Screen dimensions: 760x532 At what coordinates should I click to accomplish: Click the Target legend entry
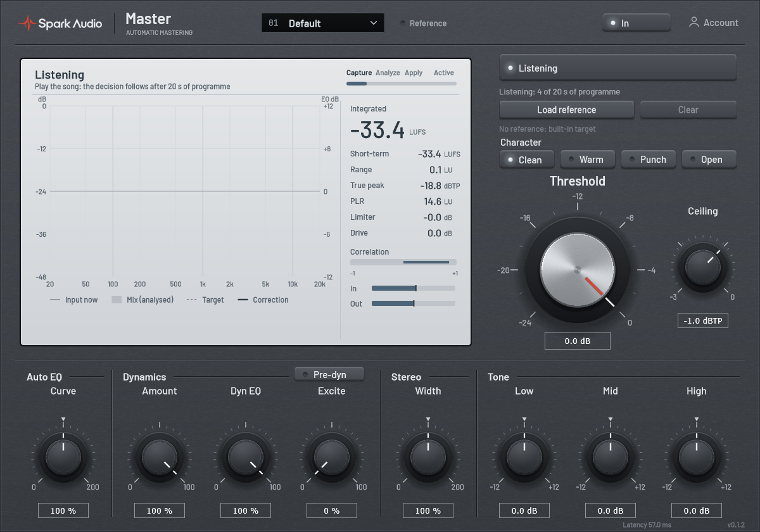point(205,300)
